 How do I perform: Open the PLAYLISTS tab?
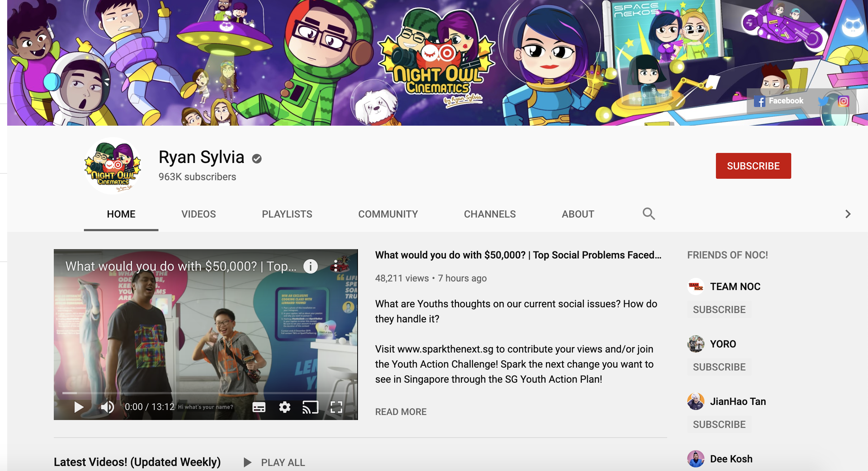[287, 214]
